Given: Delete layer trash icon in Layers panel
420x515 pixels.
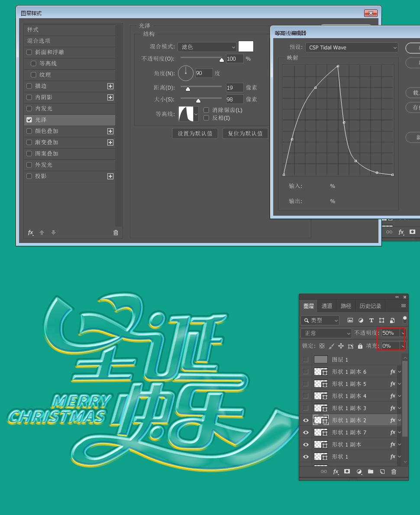Looking at the screenshot, I should point(394,472).
